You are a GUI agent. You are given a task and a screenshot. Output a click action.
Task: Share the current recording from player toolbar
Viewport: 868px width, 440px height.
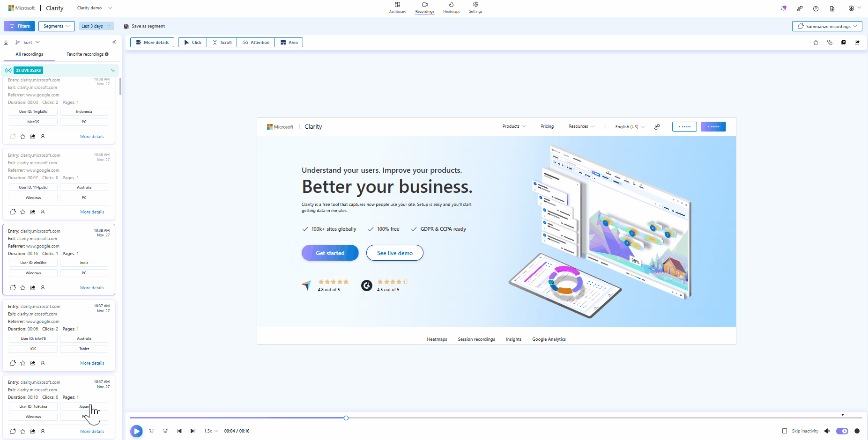[x=857, y=43]
